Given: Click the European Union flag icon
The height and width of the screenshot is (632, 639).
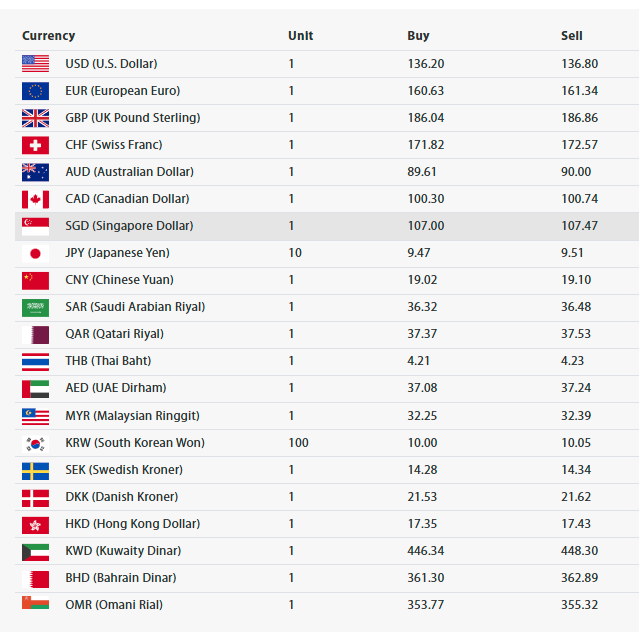Looking at the screenshot, I should point(35,91).
